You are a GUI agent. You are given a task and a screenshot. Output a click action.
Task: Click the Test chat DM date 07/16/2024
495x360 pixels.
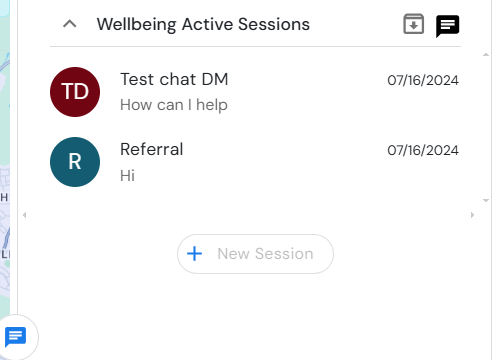click(423, 80)
